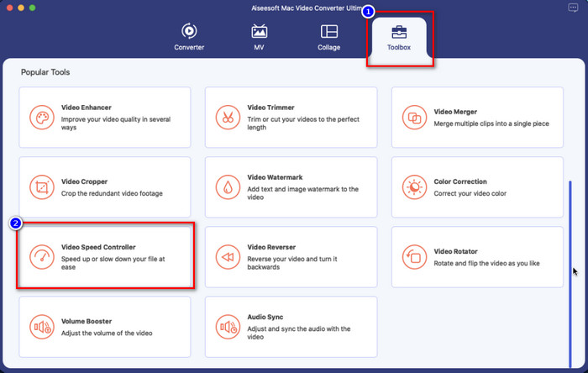Open the Video Reverser tool title
The width and height of the screenshot is (588, 373).
[x=271, y=247]
